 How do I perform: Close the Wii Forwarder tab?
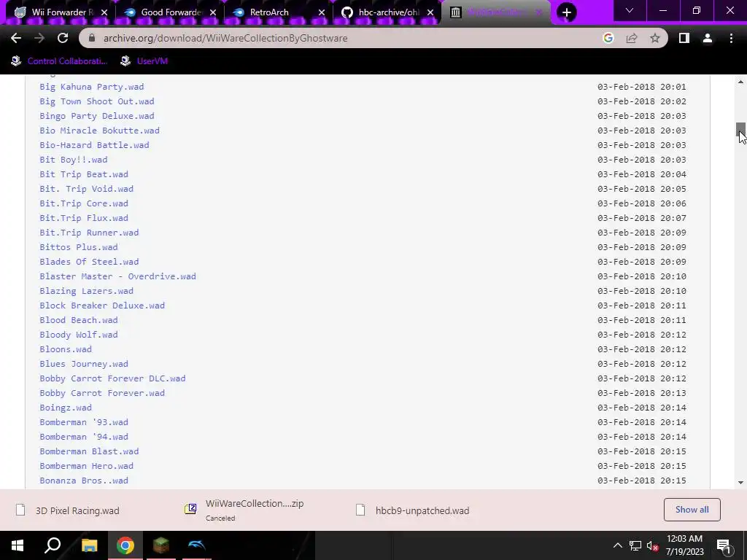pyautogui.click(x=104, y=12)
